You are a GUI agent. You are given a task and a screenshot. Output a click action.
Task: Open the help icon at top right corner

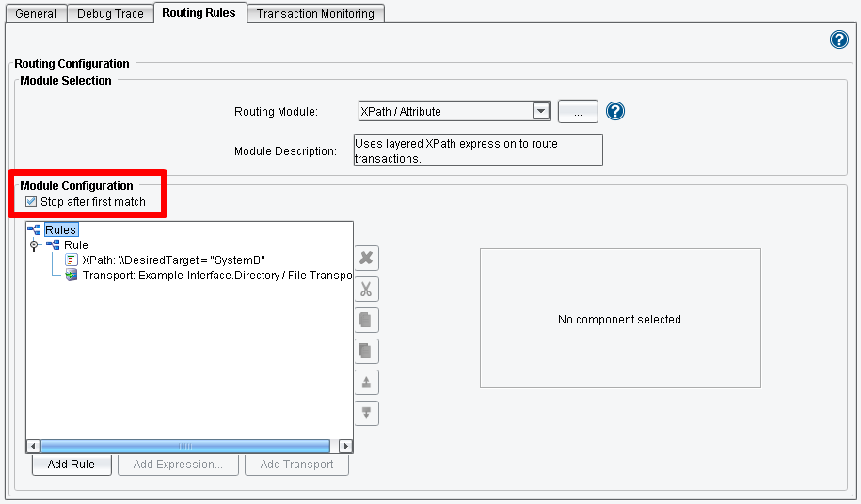click(x=839, y=39)
